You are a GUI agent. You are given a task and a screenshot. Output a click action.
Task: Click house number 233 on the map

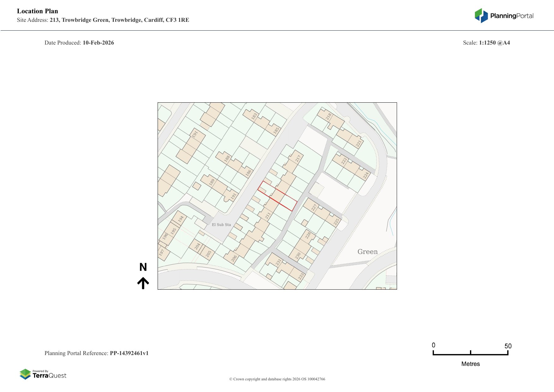point(301,276)
